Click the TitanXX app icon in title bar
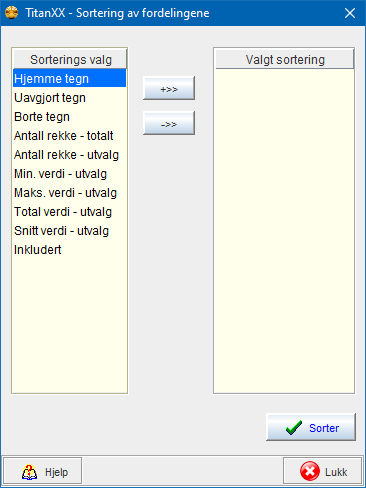The width and height of the screenshot is (366, 488). 12,13
